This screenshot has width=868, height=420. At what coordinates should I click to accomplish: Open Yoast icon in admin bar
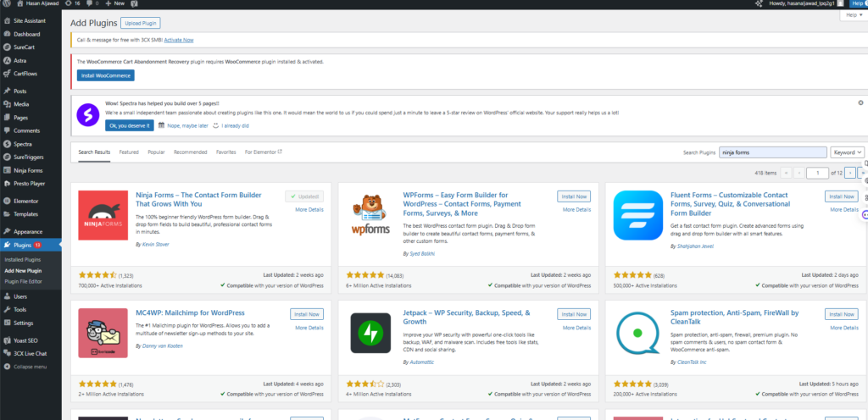click(x=134, y=3)
